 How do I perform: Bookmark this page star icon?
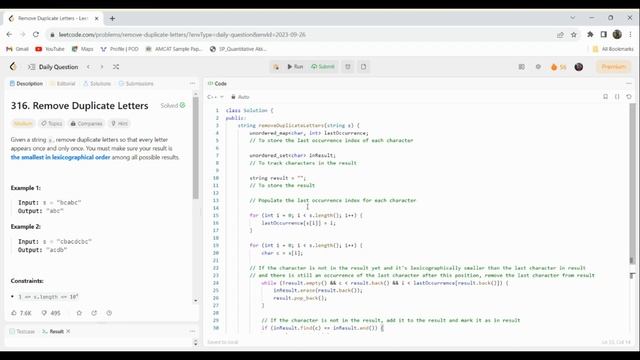pyautogui.click(x=574, y=35)
